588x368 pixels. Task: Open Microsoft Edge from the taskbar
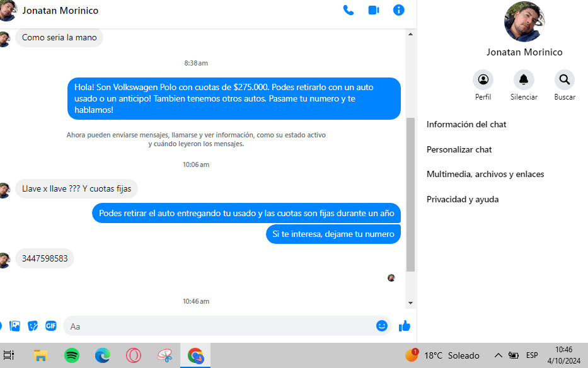tap(102, 355)
